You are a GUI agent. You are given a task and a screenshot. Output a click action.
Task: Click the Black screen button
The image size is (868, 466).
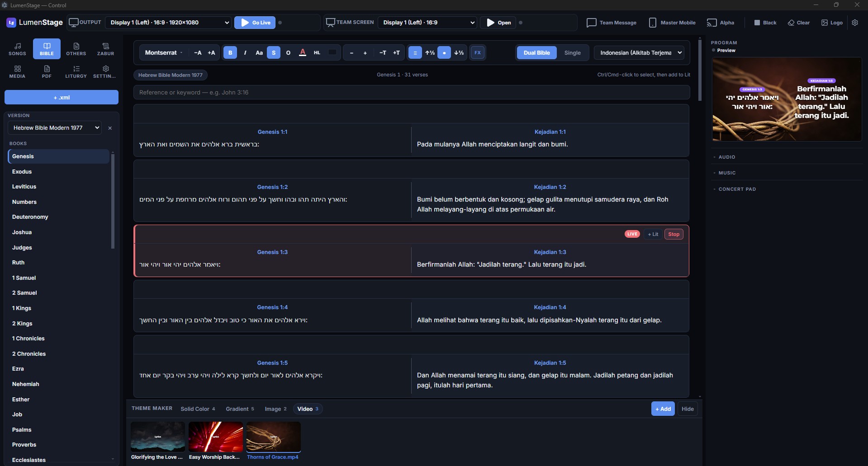(x=765, y=23)
